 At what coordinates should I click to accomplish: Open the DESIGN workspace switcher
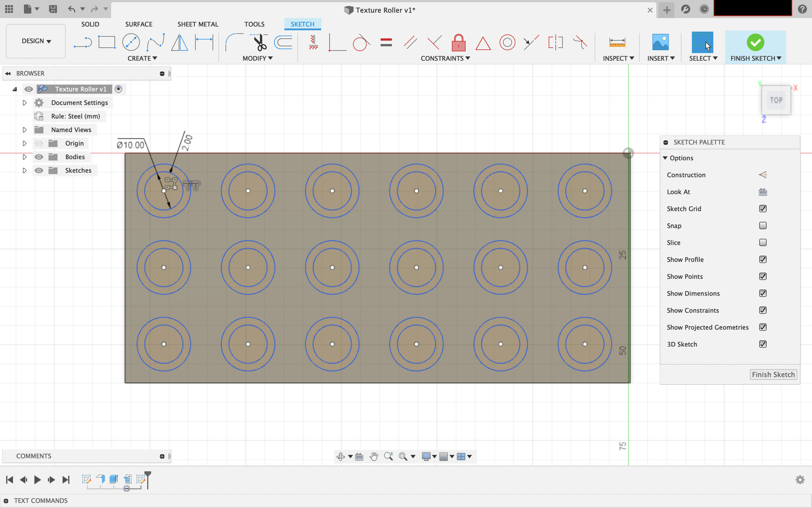coord(35,41)
